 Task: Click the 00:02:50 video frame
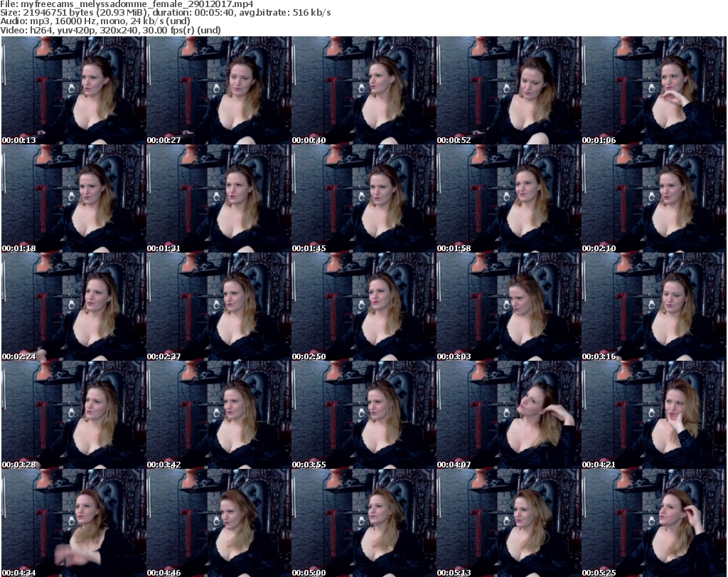(x=363, y=307)
